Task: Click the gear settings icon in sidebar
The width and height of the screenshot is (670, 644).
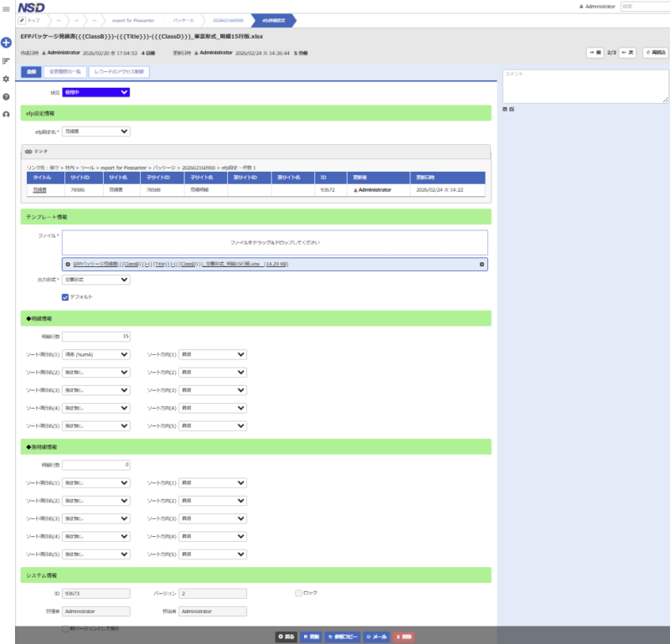Action: [x=6, y=79]
